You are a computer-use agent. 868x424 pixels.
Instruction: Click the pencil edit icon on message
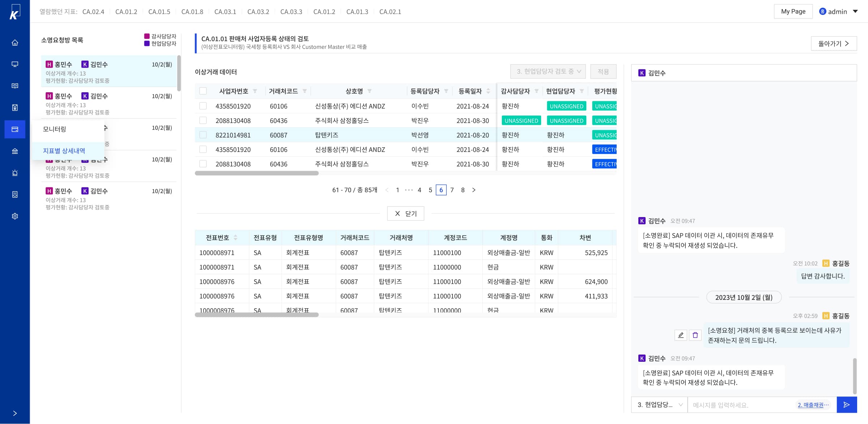pos(681,335)
